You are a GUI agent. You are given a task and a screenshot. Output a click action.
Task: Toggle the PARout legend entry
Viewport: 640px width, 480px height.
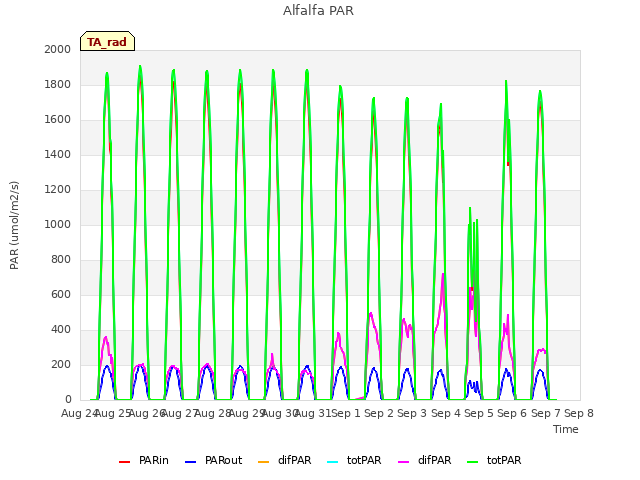(x=213, y=460)
